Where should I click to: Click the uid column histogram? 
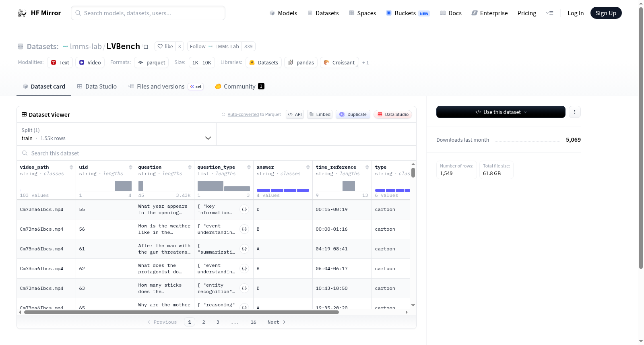click(x=105, y=186)
